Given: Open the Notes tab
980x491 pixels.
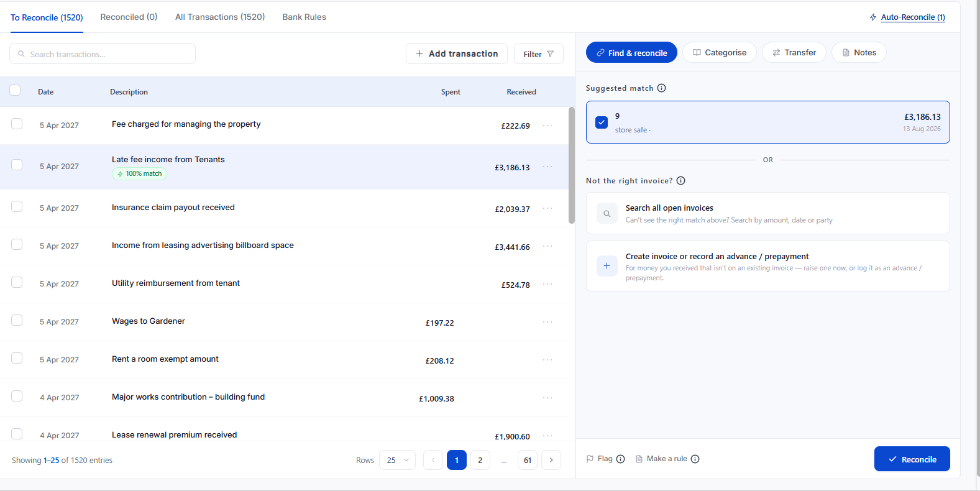Looking at the screenshot, I should pos(859,53).
